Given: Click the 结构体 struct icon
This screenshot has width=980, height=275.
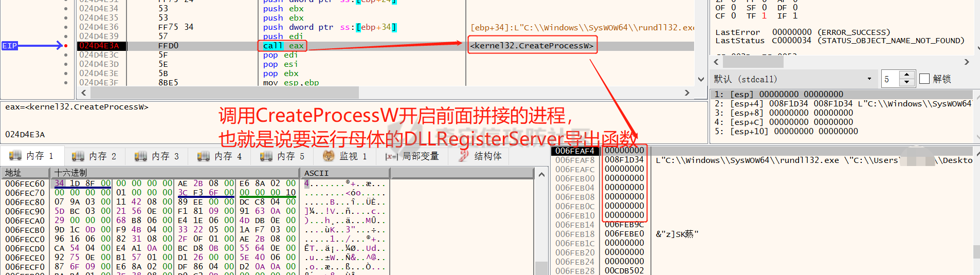Looking at the screenshot, I should click(x=464, y=156).
